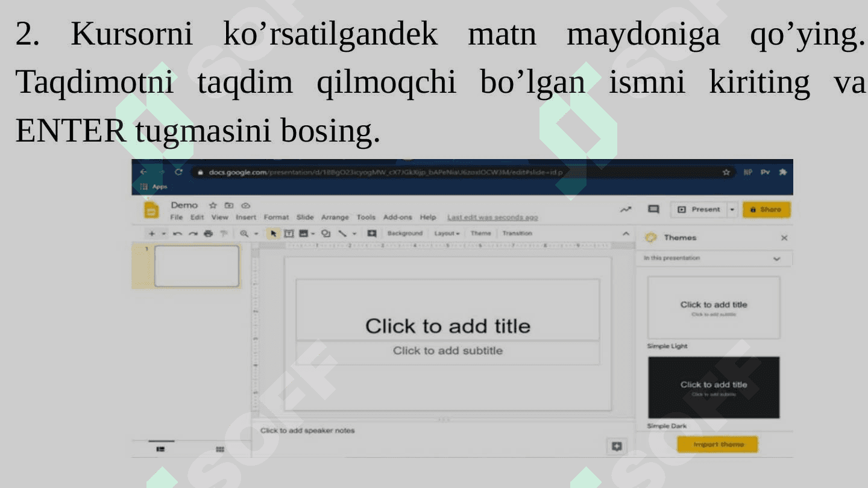
Task: Star the Demo presentation
Action: [213, 205]
